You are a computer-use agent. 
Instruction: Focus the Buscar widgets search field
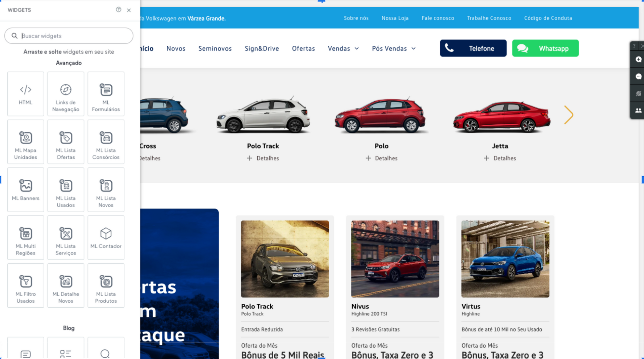[x=69, y=36]
